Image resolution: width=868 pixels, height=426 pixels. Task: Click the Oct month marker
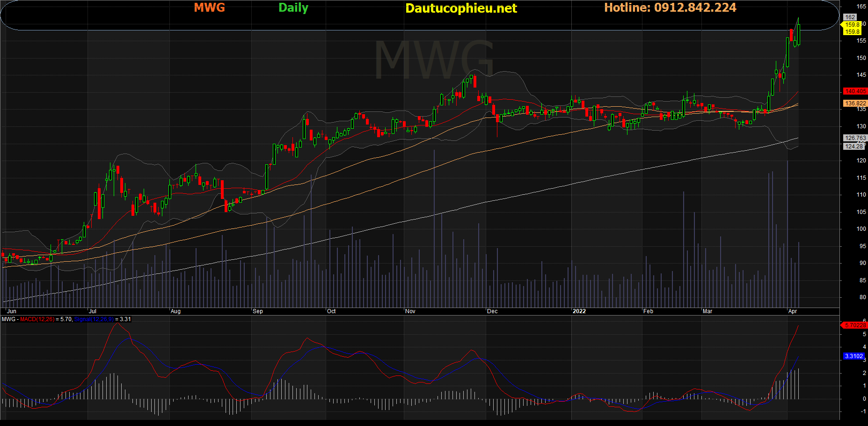pyautogui.click(x=331, y=311)
